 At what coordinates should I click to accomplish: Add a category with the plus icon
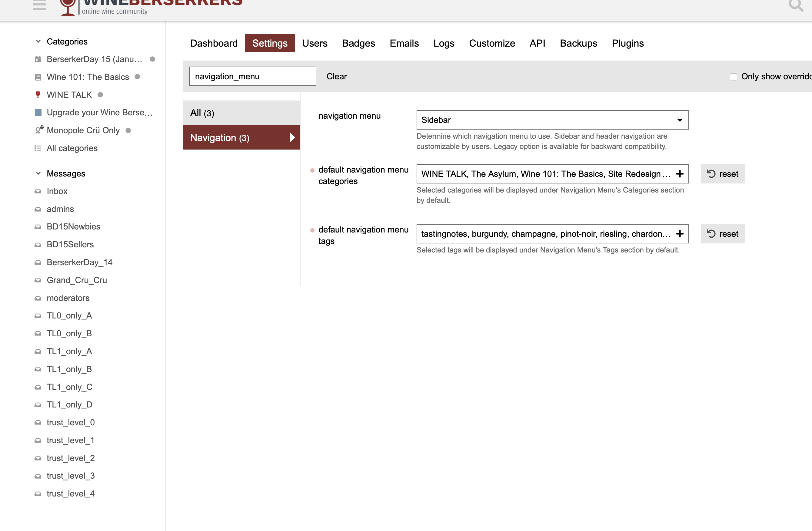(680, 174)
